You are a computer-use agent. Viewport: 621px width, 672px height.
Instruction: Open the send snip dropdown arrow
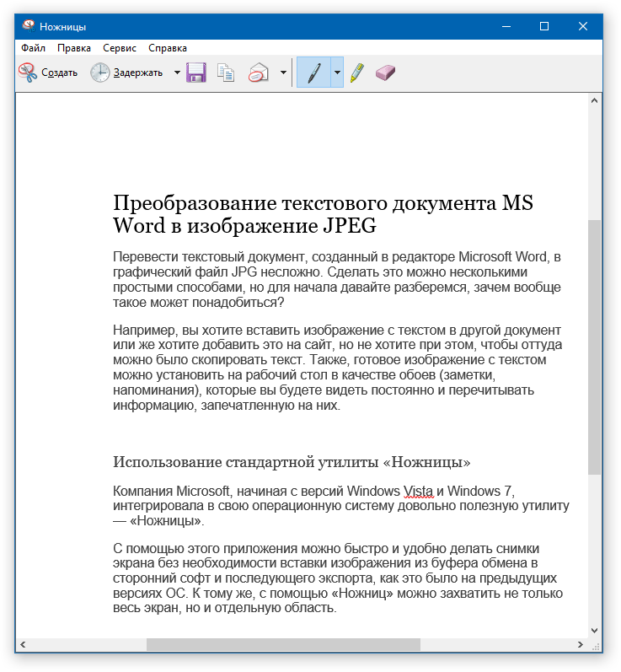[283, 73]
